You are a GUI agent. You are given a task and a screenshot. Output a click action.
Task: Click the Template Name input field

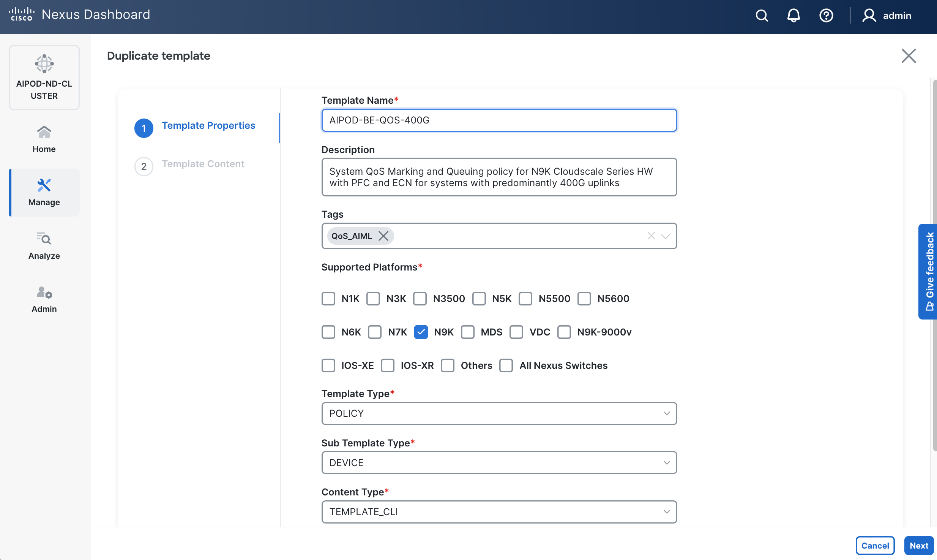click(x=499, y=120)
